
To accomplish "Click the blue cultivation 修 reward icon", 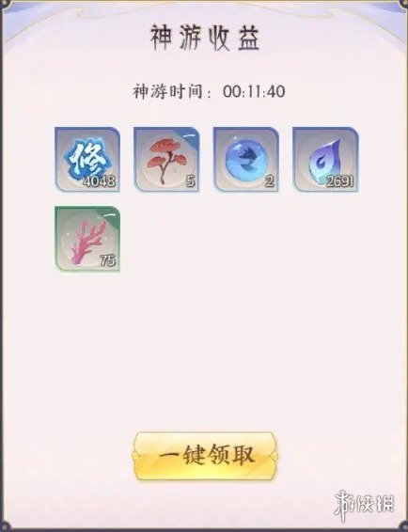I will point(87,160).
